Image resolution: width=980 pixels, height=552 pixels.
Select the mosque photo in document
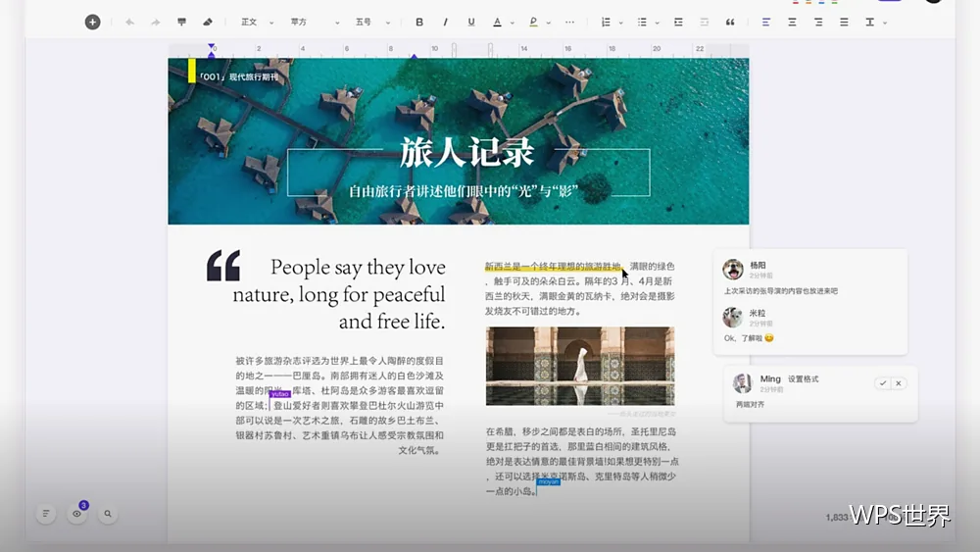click(580, 366)
